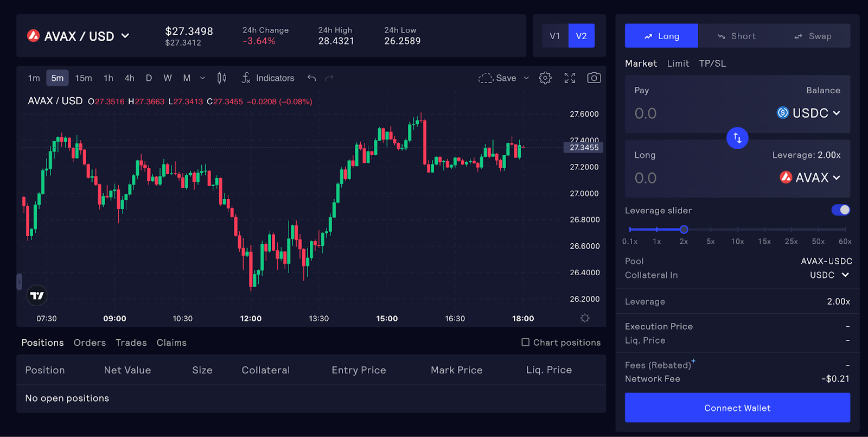Set the chart to 5m timeframe
Image resolution: width=868 pixels, height=437 pixels.
coord(58,78)
